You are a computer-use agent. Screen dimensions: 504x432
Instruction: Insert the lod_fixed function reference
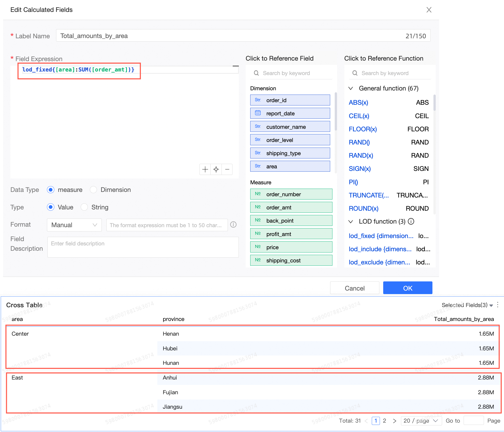[381, 236]
